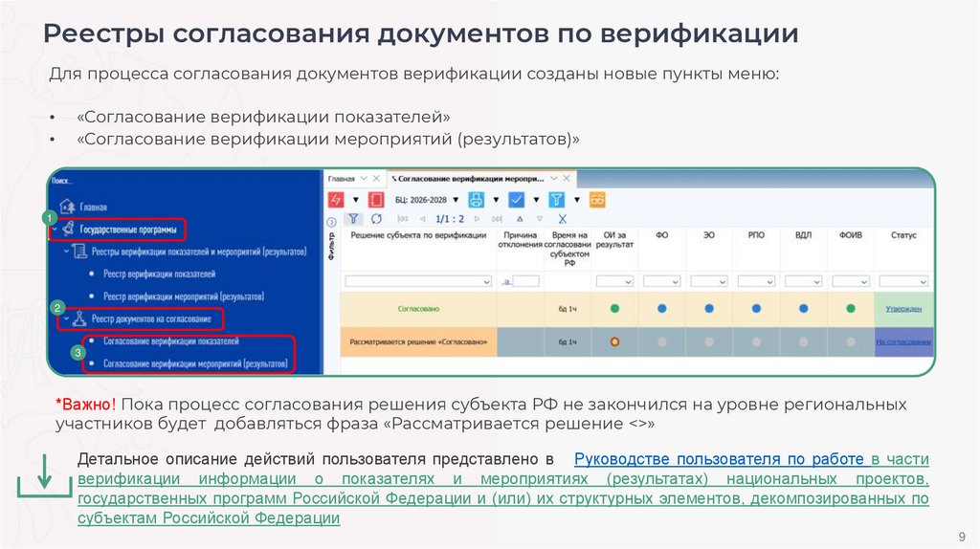The image size is (980, 549).
Task: Go to next page in pager
Action: click(x=477, y=219)
